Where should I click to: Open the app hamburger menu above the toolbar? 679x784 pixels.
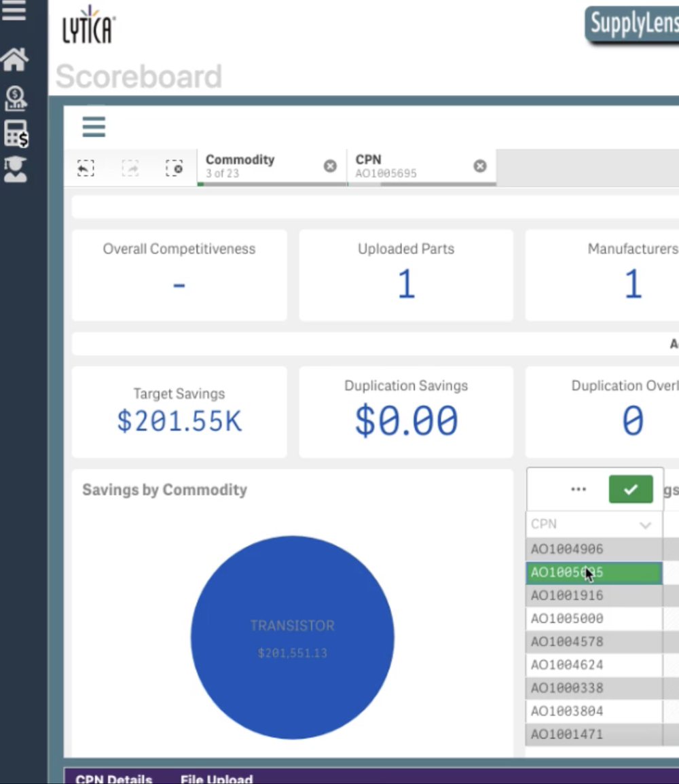pos(94,127)
